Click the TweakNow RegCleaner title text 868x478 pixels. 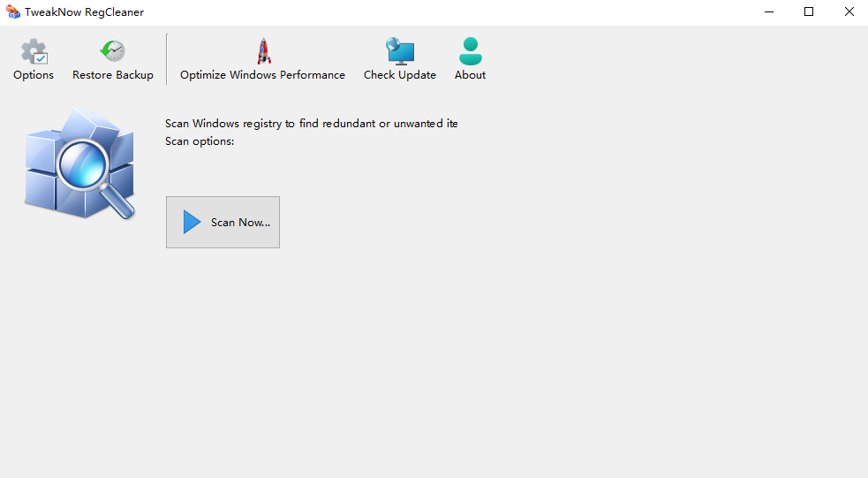point(84,12)
